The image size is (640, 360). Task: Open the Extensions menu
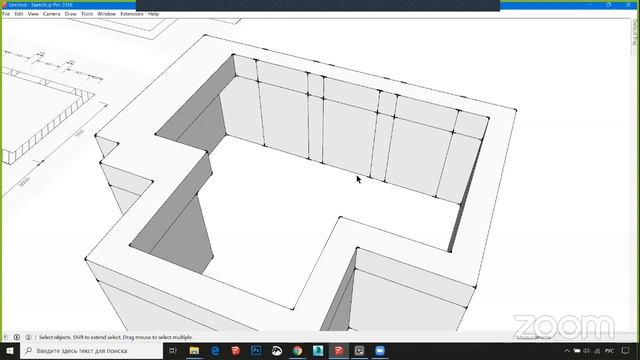coord(132,14)
